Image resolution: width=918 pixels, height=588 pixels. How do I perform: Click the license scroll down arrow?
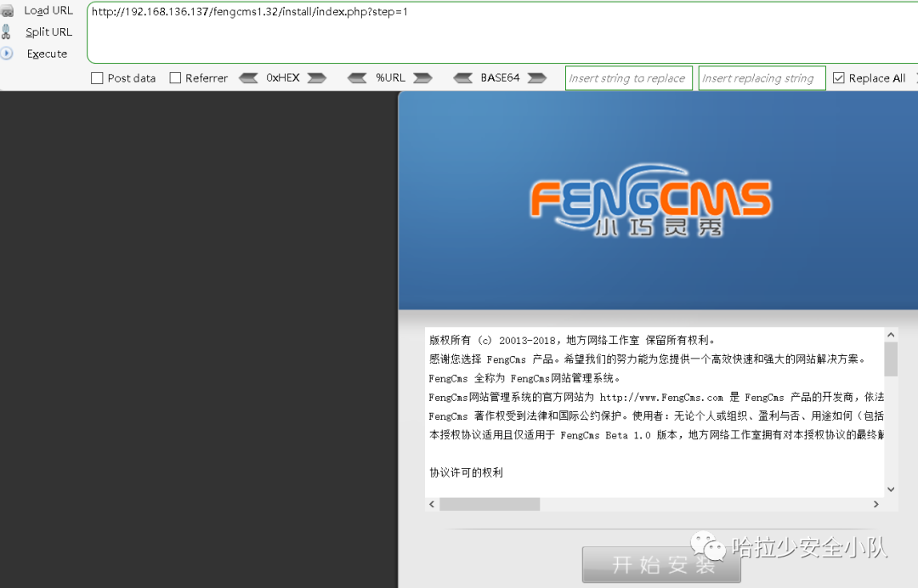tap(891, 489)
